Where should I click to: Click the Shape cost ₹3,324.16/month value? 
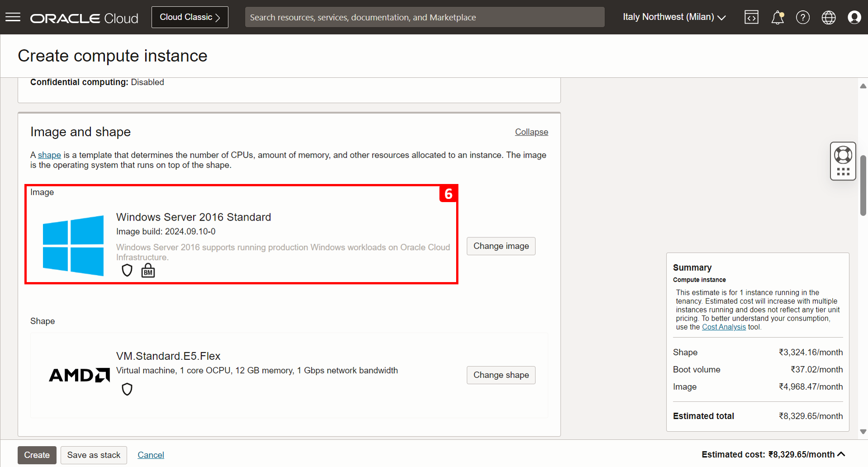[811, 352]
